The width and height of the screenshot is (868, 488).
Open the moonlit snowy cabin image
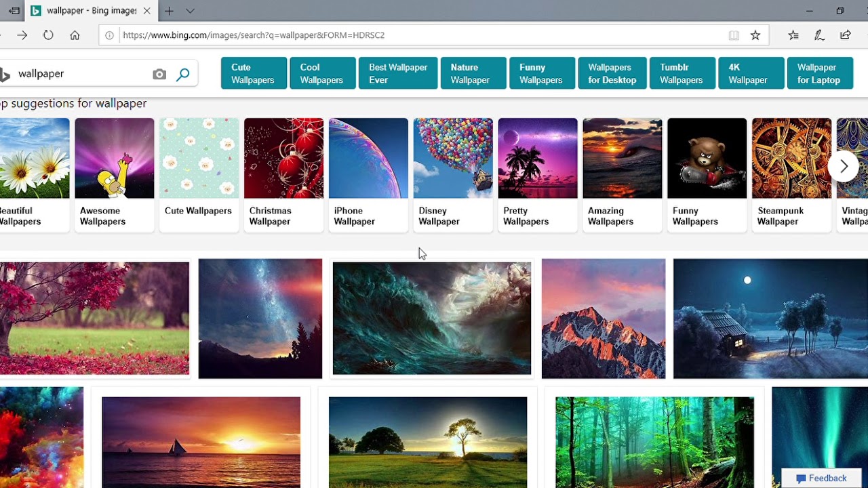[770, 319]
